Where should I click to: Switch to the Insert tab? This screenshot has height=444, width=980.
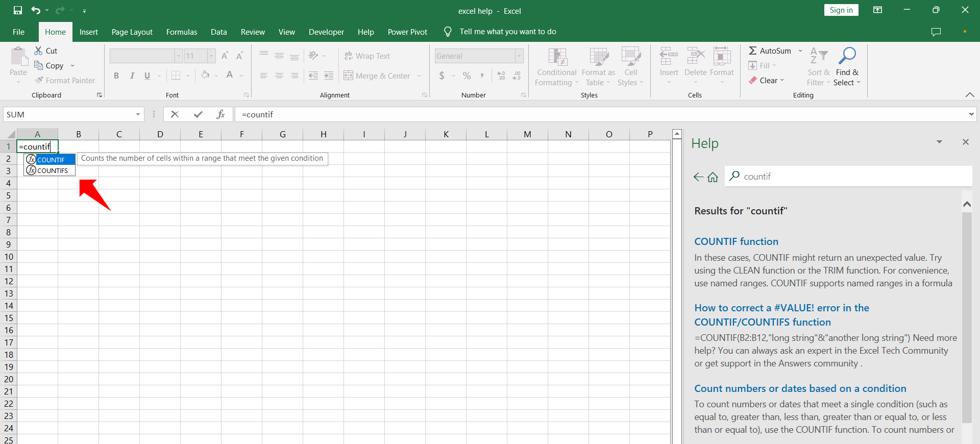pyautogui.click(x=89, y=32)
